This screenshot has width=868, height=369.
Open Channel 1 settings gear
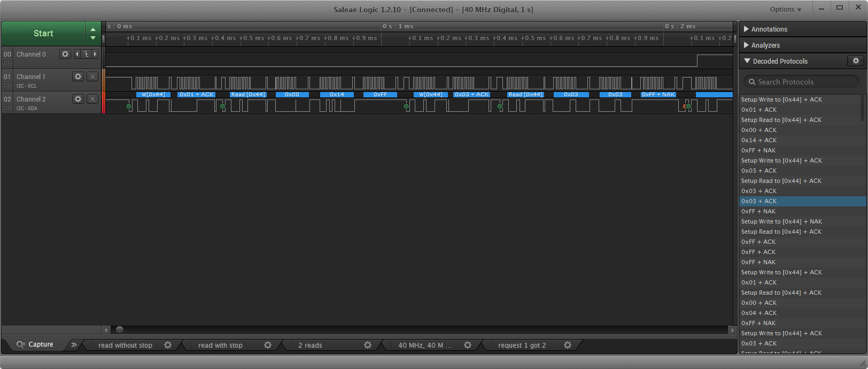tap(78, 76)
